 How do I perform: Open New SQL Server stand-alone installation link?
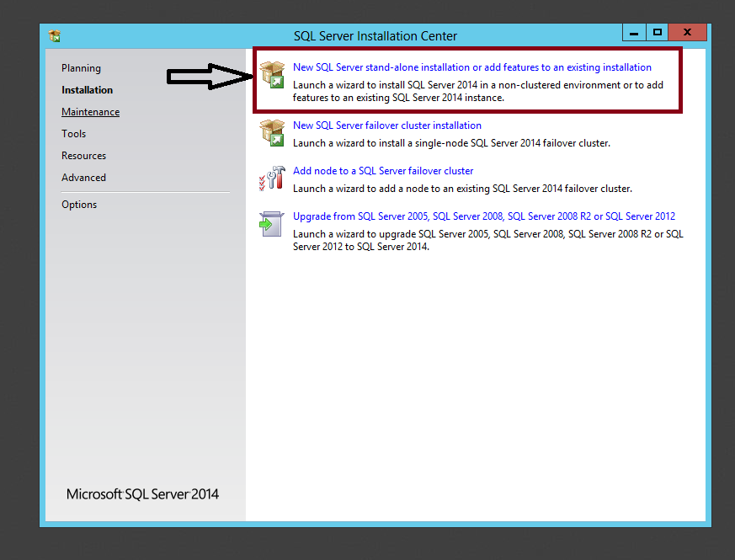471,67
